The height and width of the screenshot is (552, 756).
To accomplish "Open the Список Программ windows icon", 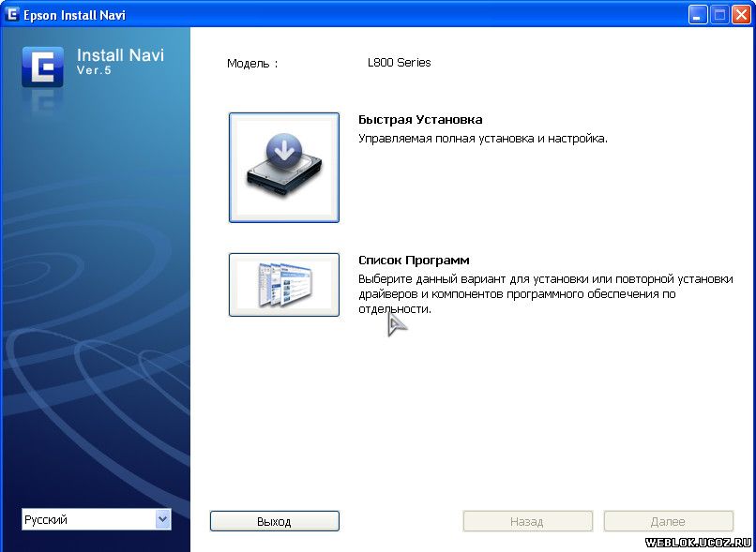I will tap(284, 285).
